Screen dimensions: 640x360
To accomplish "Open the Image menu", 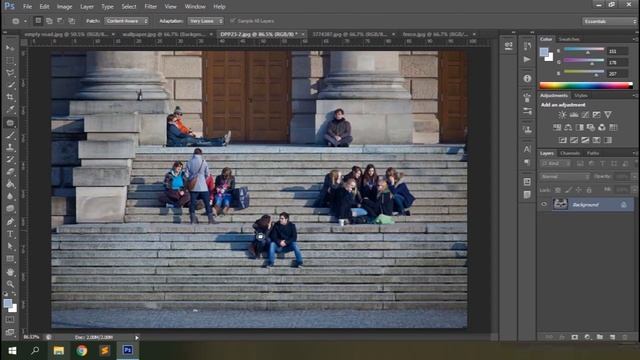I will 64,7.
